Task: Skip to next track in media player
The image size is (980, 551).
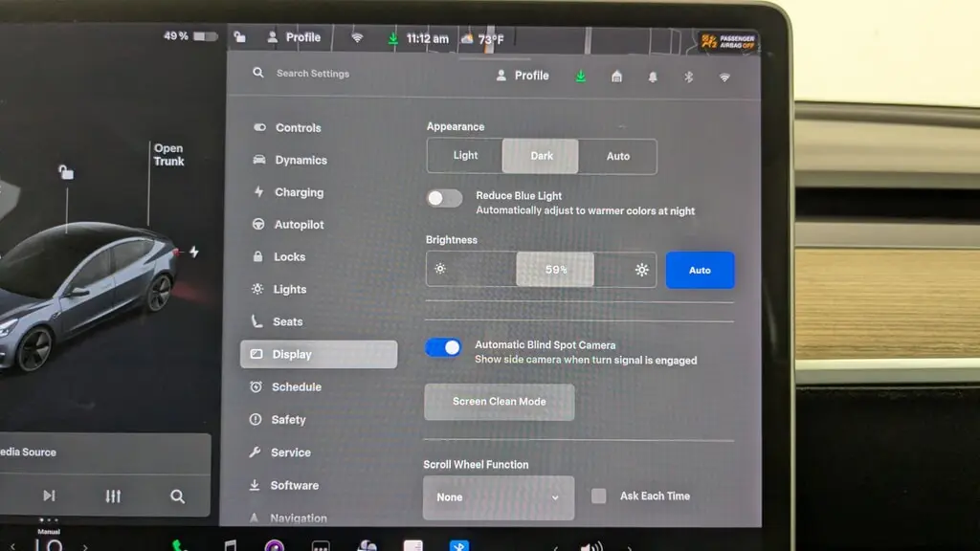Action: (49, 496)
